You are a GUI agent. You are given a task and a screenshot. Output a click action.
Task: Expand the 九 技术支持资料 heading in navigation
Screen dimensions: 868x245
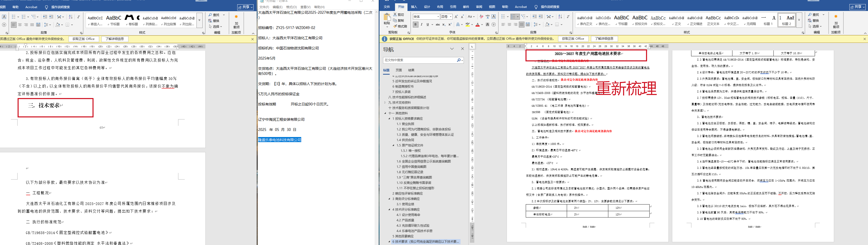(x=385, y=103)
